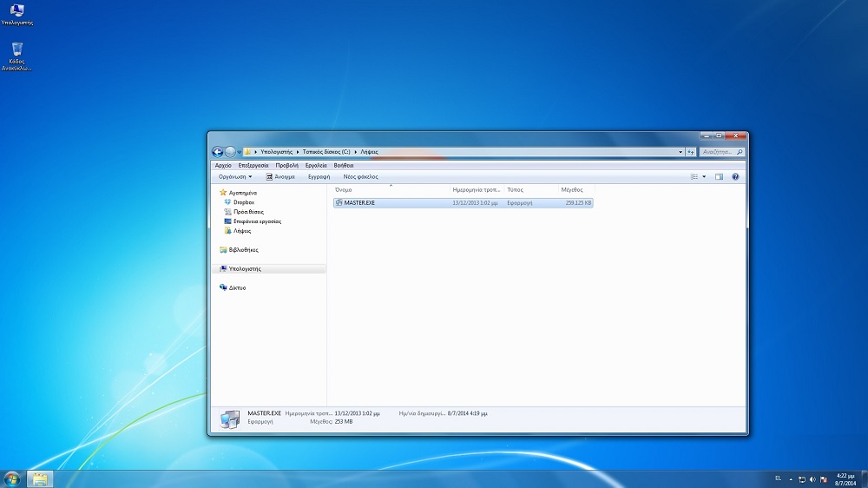
Task: Click the Back navigation arrow in Explorer
Action: point(218,152)
